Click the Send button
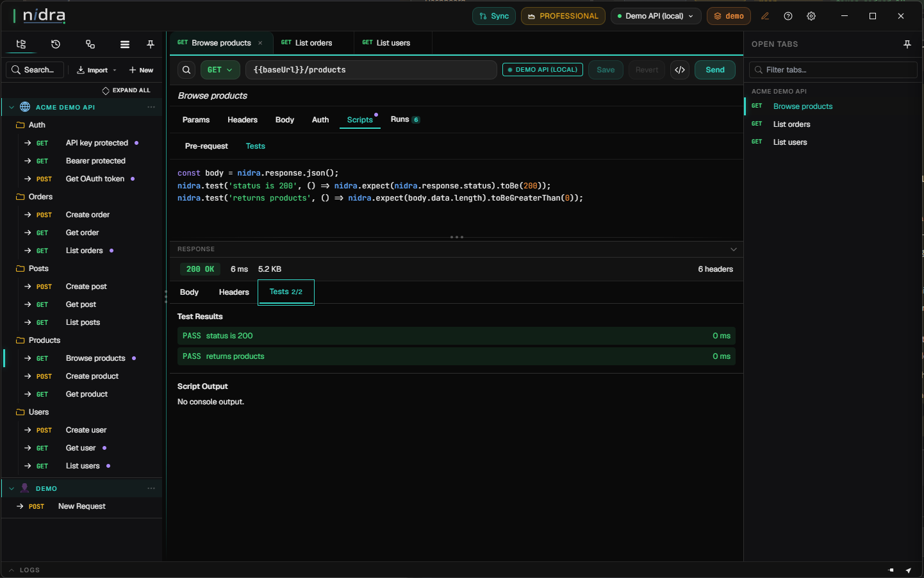 [715, 70]
